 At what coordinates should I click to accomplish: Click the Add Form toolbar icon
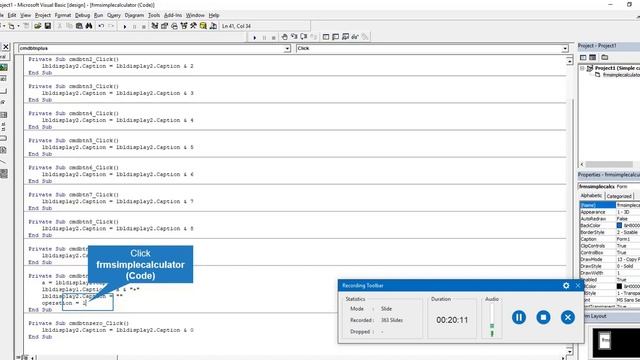pos(11,26)
